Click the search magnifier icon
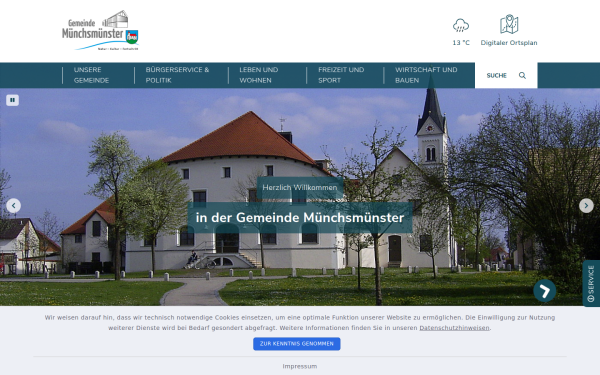This screenshot has width=600, height=375. [522, 75]
